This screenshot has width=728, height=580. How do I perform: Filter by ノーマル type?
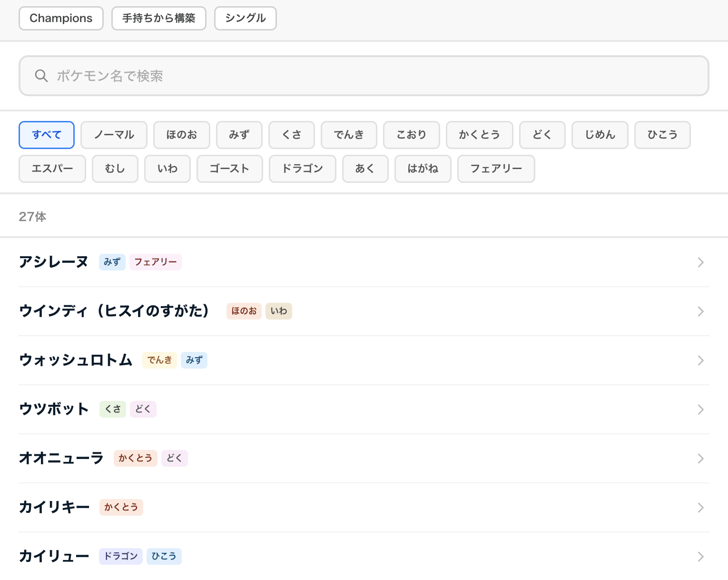coord(114,135)
